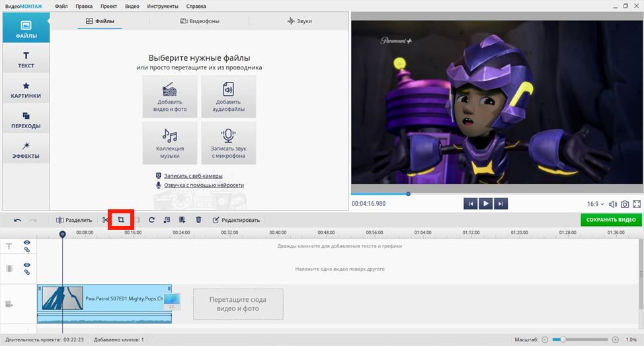Click the 00:32:00 mark on timeline ruler
Image resolution: width=644 pixels, height=346 pixels.
tap(229, 232)
